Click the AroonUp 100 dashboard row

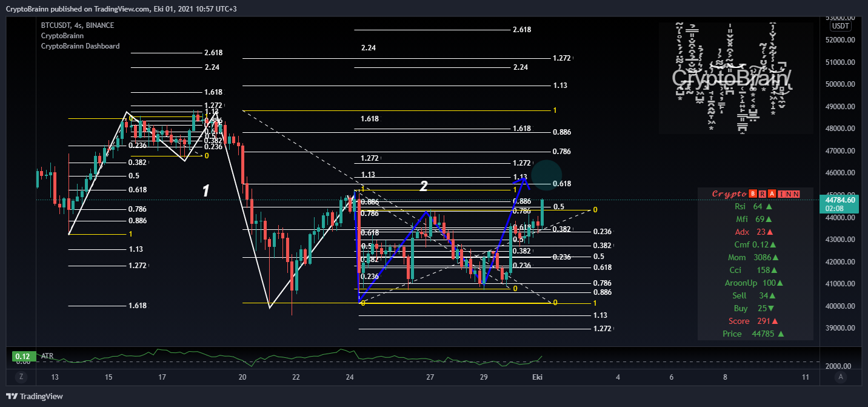755,283
